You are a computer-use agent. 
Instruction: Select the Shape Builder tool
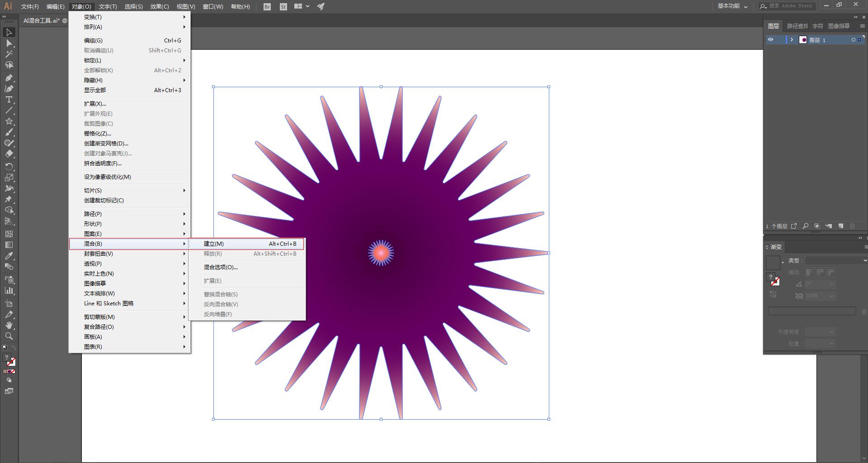click(9, 210)
